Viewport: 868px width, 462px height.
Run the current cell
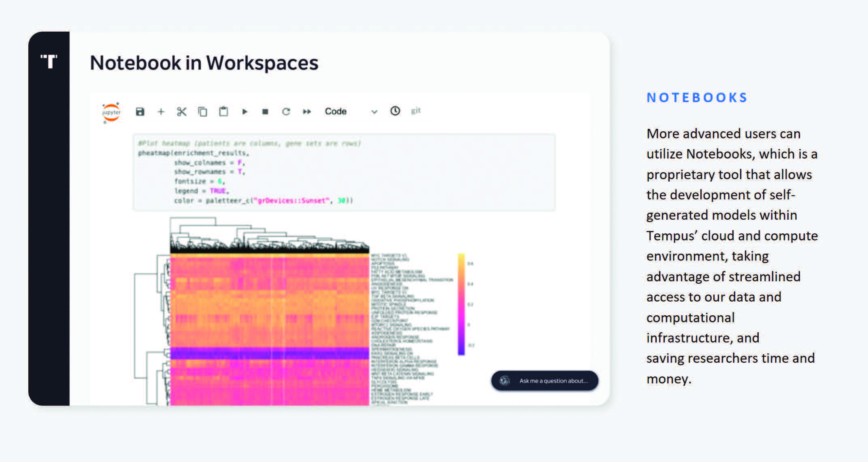(x=245, y=112)
